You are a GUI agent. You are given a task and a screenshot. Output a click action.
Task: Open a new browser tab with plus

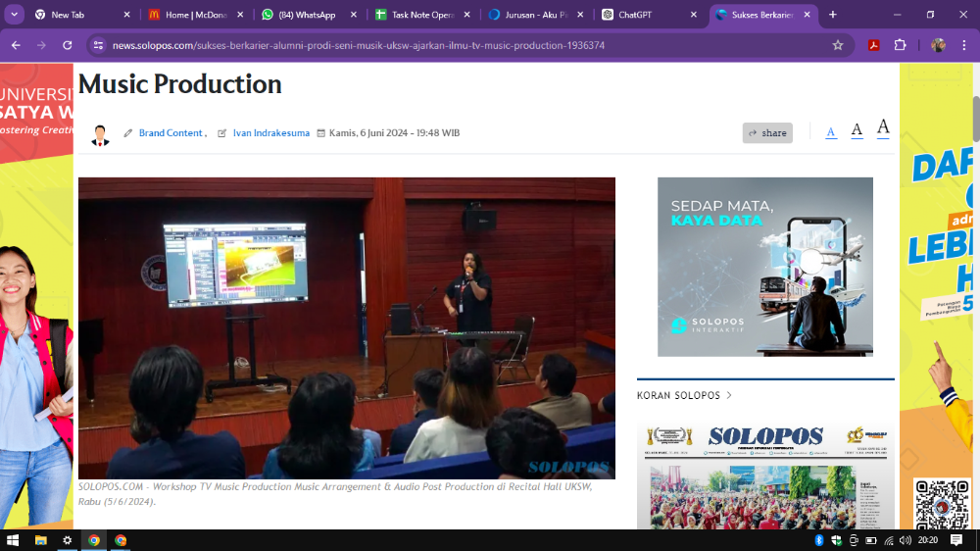(x=833, y=15)
